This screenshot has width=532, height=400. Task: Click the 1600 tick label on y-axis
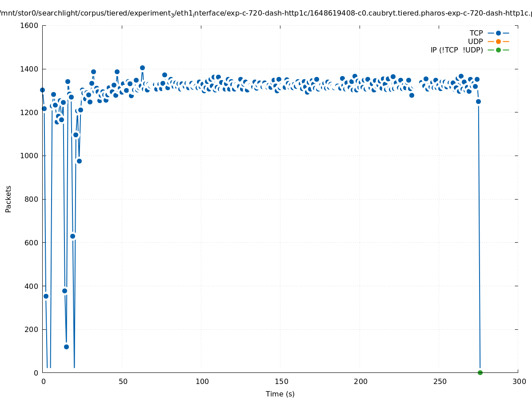(29, 25)
